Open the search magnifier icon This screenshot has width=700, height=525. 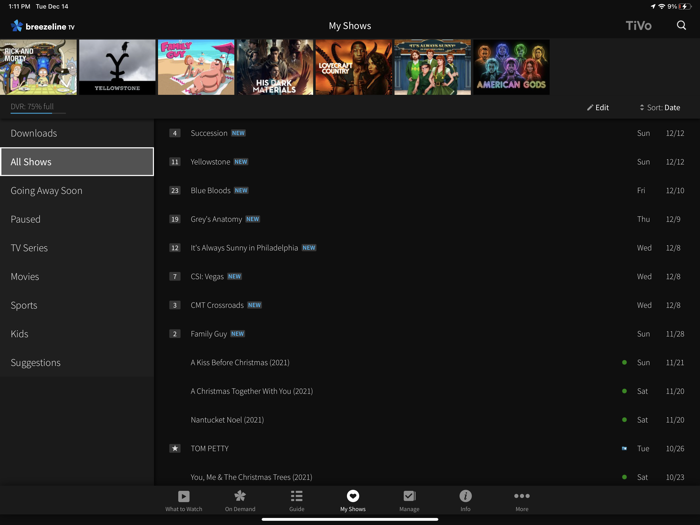(681, 25)
